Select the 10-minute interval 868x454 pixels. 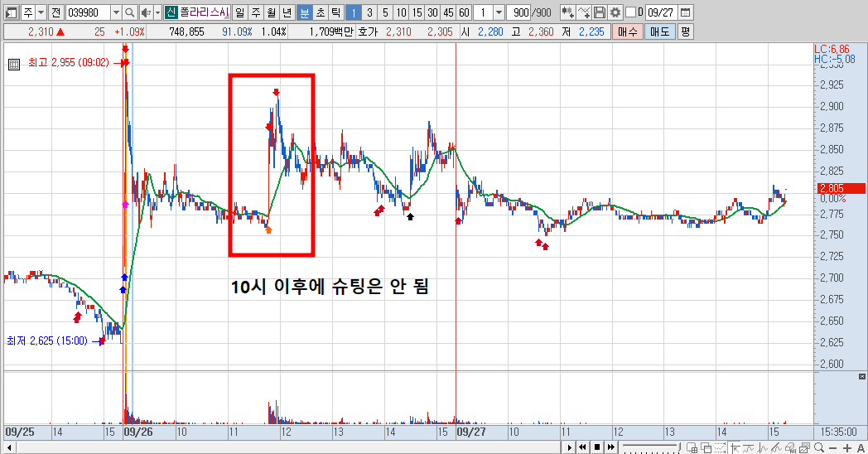click(402, 12)
